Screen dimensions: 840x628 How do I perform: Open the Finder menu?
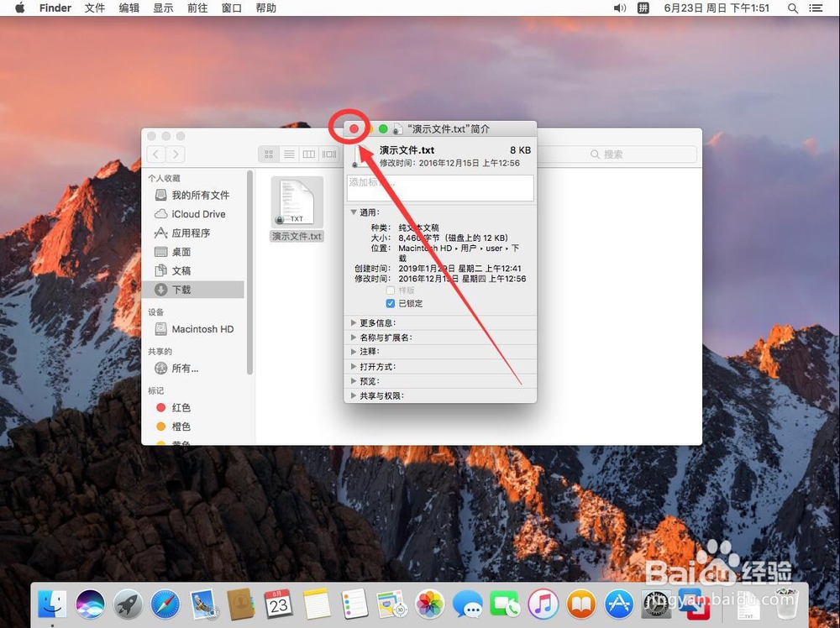[x=55, y=8]
